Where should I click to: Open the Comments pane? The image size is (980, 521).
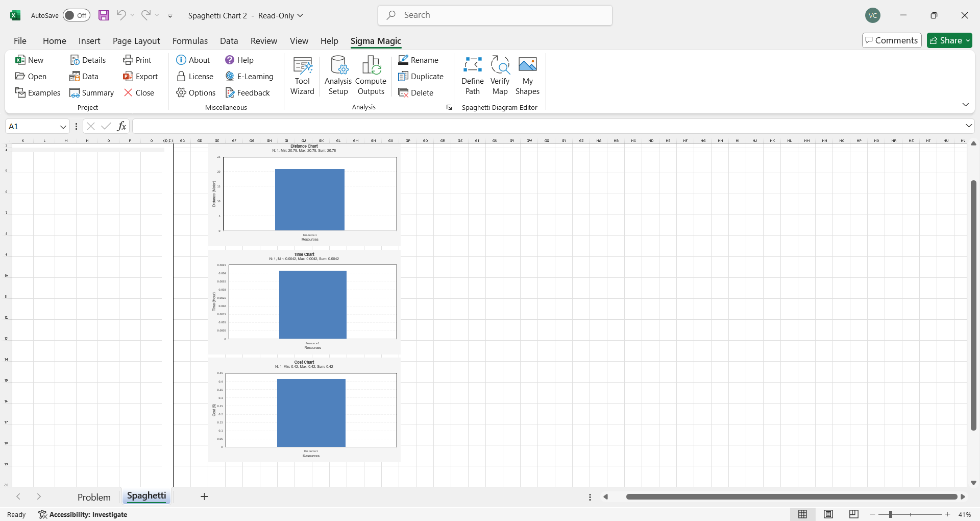[891, 40]
